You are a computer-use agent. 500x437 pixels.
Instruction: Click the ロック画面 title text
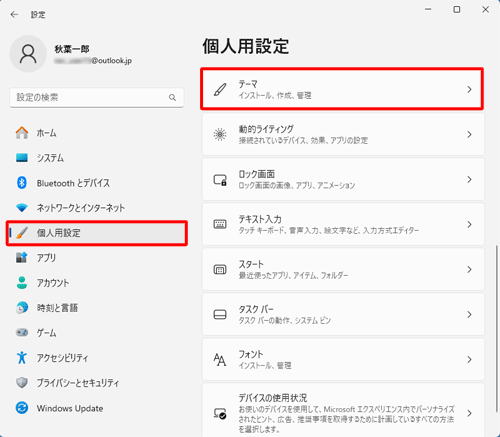(256, 174)
